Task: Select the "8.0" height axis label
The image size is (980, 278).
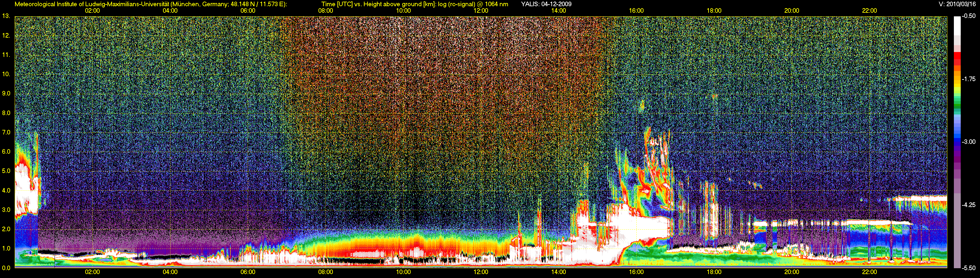Action: [6, 113]
